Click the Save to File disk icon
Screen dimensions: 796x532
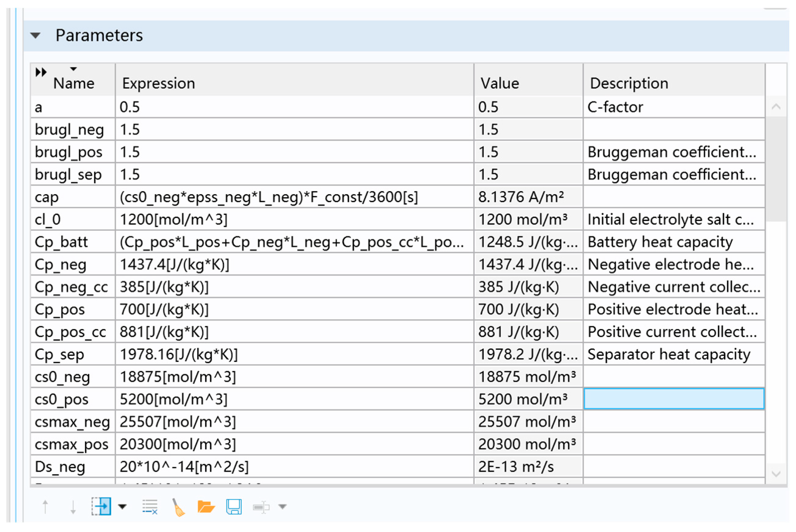coord(234,506)
